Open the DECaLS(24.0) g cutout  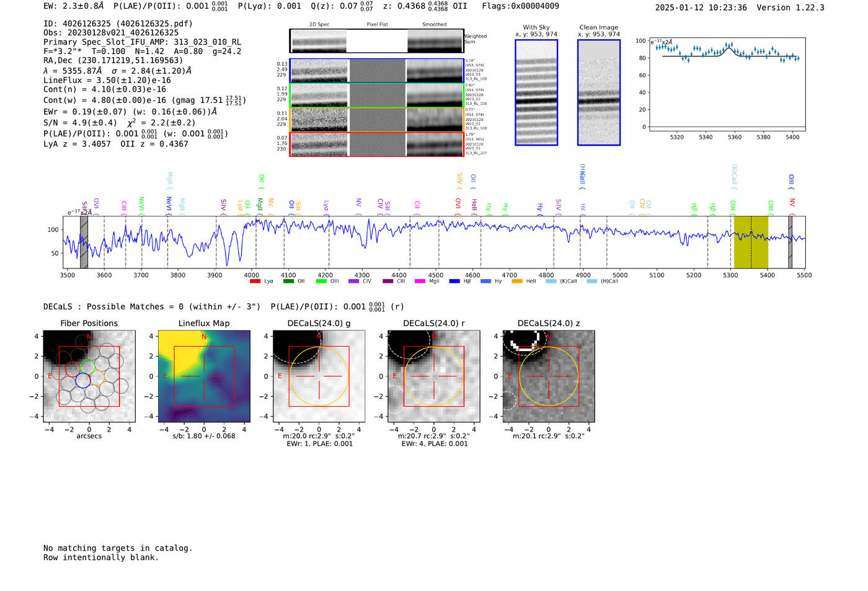[x=319, y=376]
